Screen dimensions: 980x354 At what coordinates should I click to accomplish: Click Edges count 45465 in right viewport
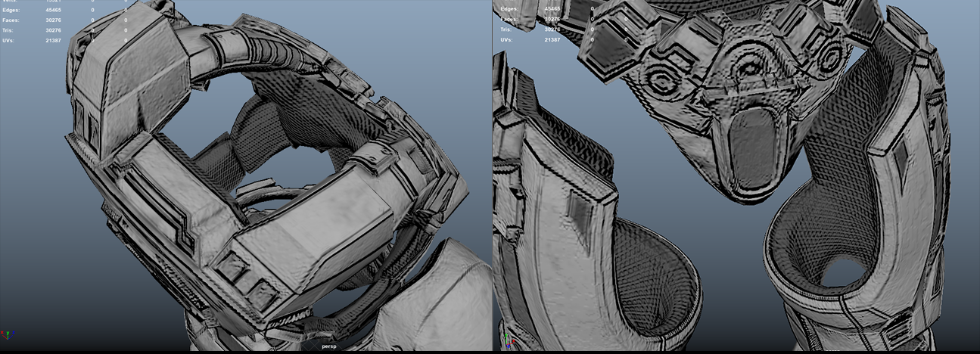[552, 9]
